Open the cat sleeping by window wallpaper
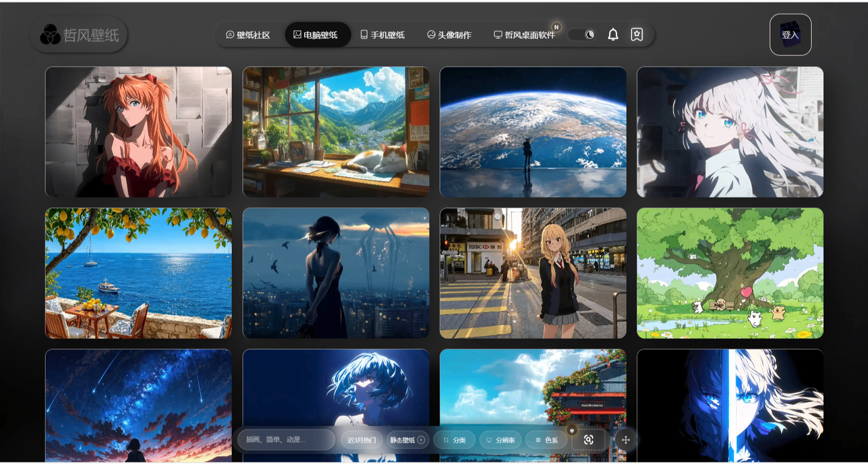 tap(336, 132)
